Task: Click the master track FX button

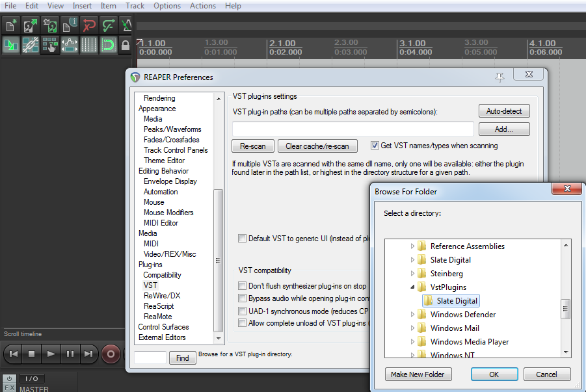Action: click(9, 388)
